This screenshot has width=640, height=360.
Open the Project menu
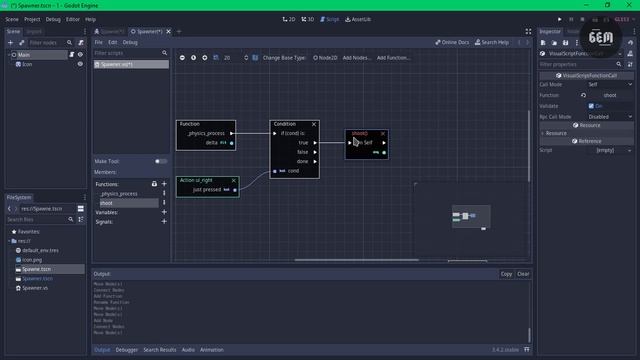32,19
